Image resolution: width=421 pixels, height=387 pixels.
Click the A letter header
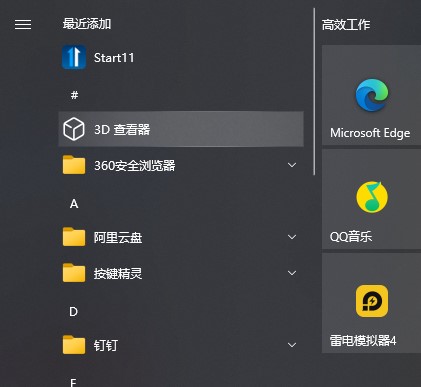[x=74, y=204]
